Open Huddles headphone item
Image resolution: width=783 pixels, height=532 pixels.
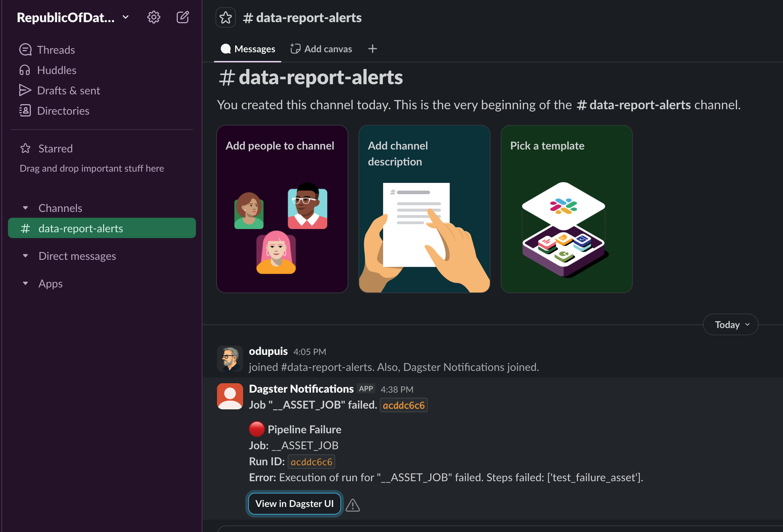[x=57, y=70]
